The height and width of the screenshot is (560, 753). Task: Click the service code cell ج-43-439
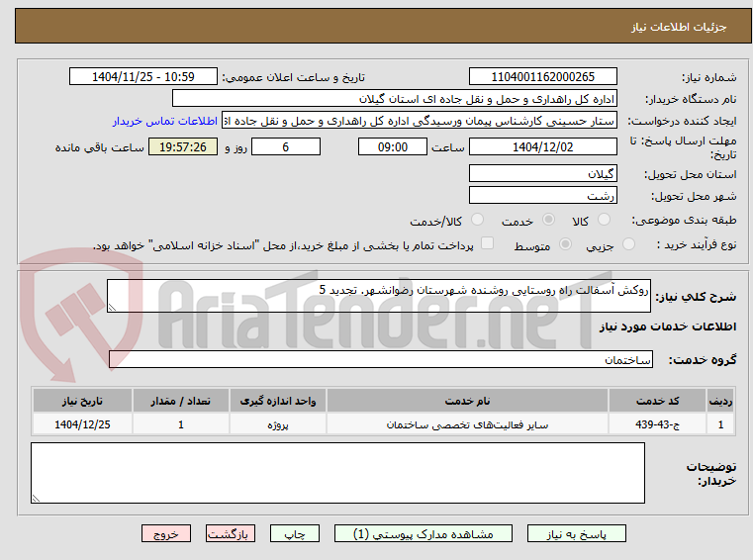(657, 424)
